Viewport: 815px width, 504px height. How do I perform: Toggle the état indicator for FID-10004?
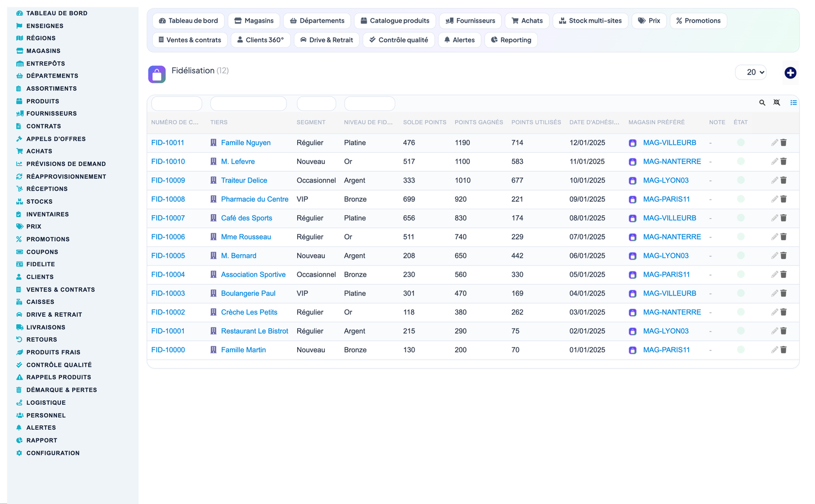[x=741, y=275]
